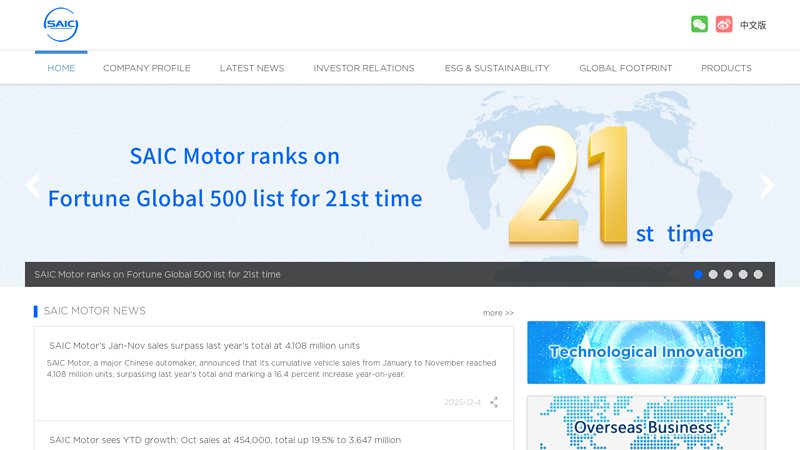Select the third carousel dot
The image size is (800, 450).
(728, 274)
